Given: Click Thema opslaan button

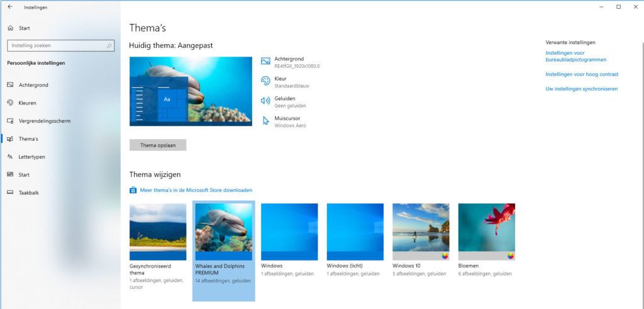Looking at the screenshot, I should (158, 145).
